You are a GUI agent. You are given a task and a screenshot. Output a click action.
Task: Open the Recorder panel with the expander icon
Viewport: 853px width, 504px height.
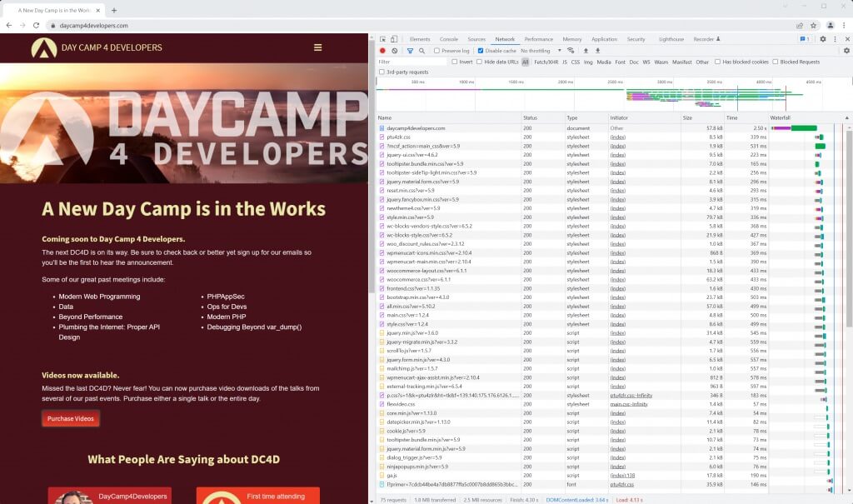(706, 39)
